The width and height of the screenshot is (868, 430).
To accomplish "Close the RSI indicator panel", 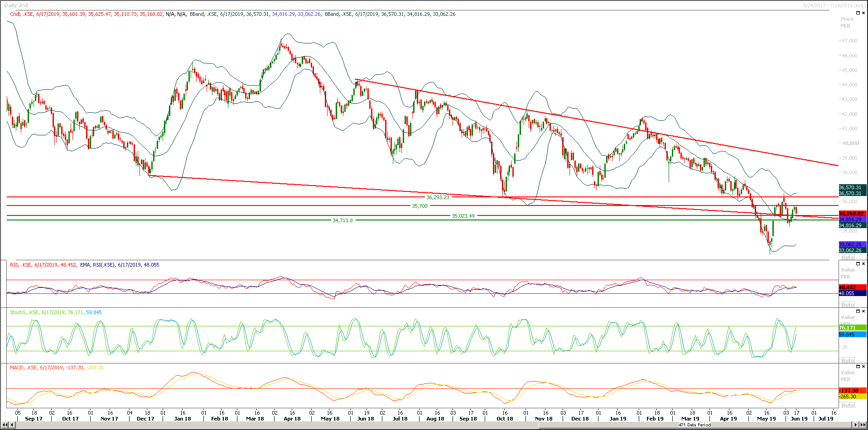I will 863,264.
